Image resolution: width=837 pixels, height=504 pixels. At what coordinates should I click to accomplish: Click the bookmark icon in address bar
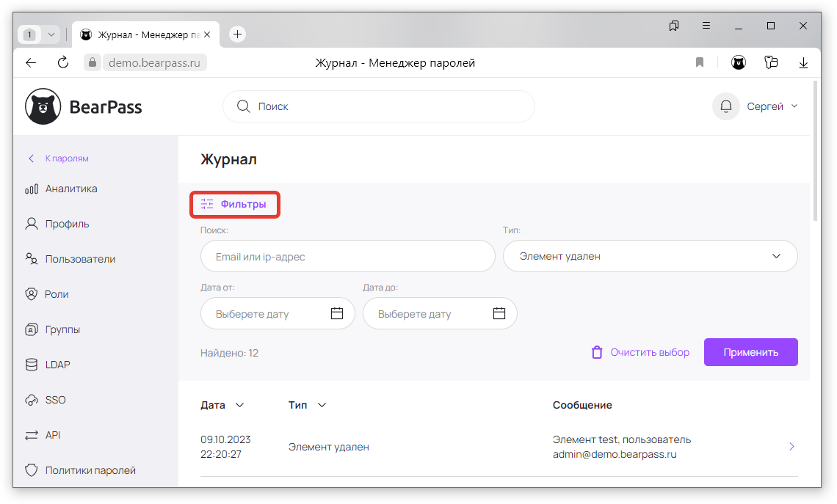pos(700,63)
